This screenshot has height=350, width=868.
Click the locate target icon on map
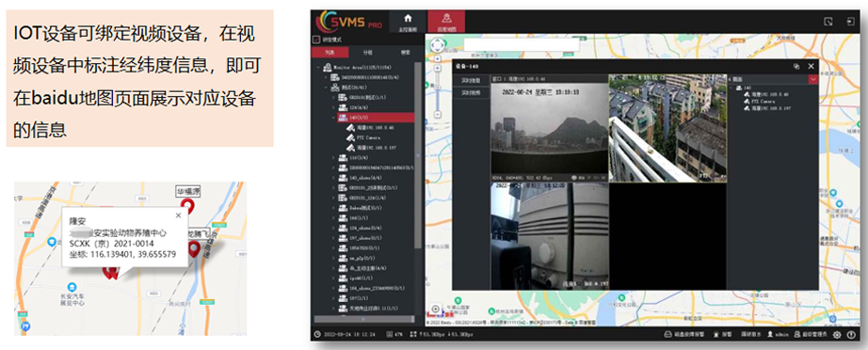(436, 309)
